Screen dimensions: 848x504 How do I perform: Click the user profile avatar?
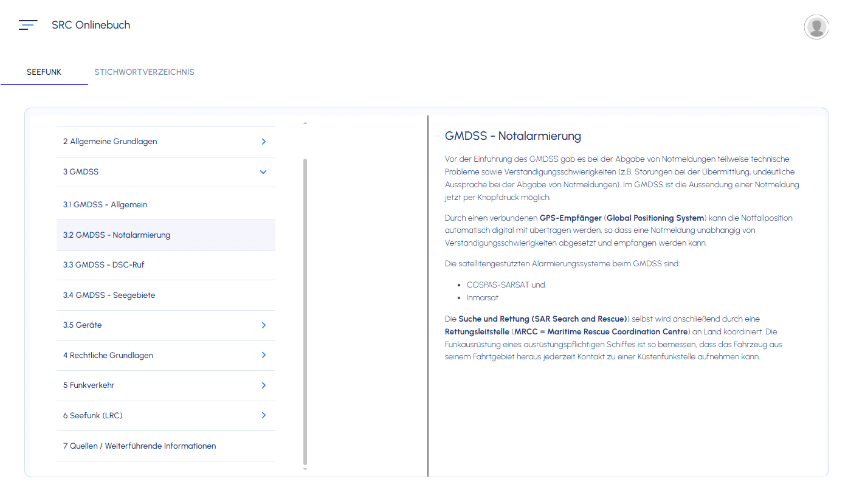pyautogui.click(x=816, y=27)
